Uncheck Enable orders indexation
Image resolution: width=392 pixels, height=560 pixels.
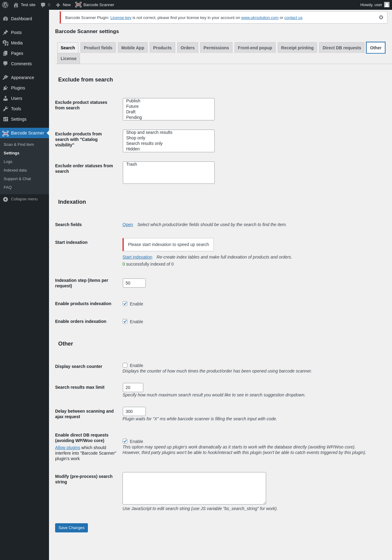click(125, 321)
